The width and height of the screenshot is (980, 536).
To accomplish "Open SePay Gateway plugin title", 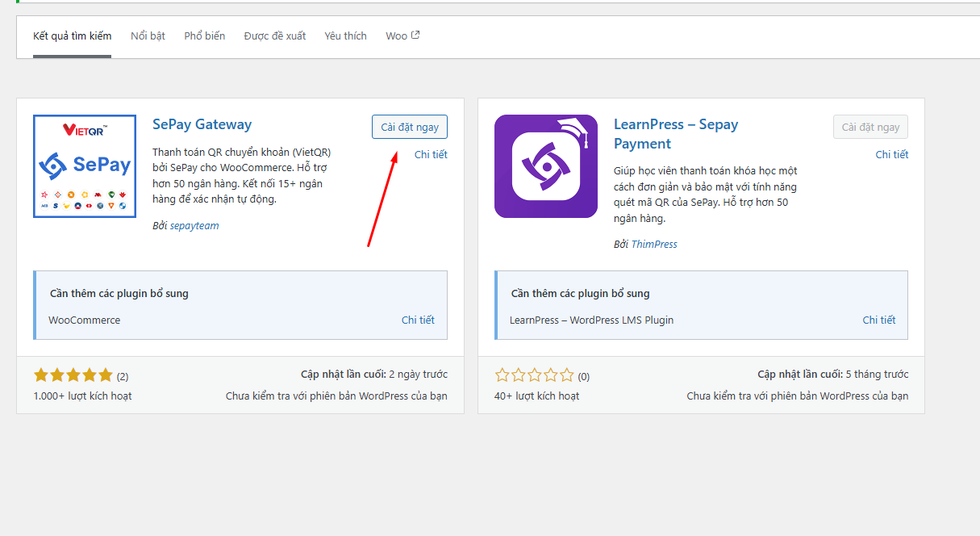I will [x=202, y=124].
